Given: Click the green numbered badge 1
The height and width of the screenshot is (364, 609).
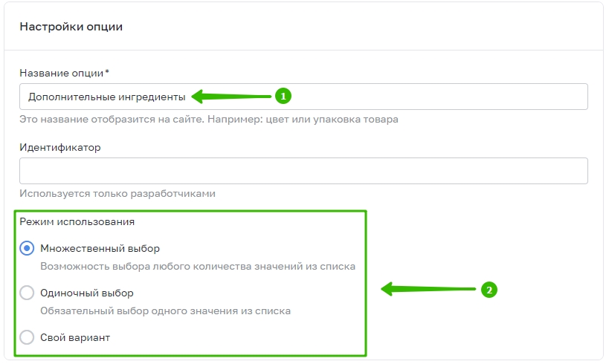Looking at the screenshot, I should [x=283, y=96].
